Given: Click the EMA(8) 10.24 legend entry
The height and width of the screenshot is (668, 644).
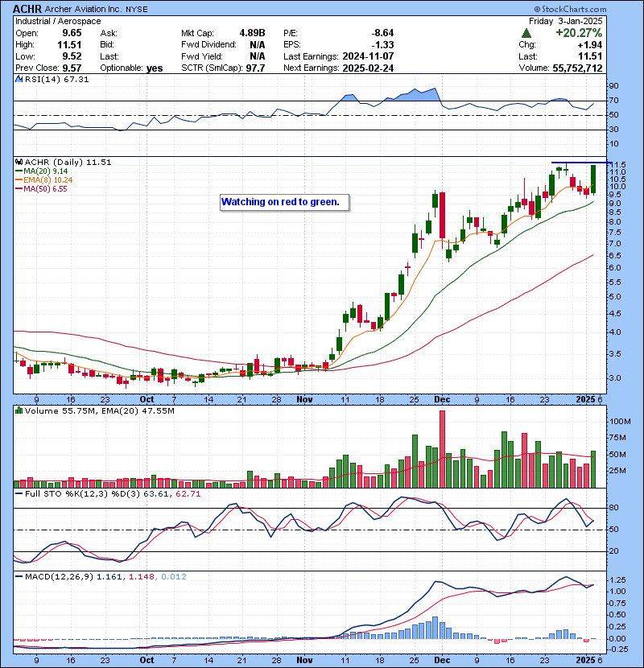Looking at the screenshot, I should [44, 180].
